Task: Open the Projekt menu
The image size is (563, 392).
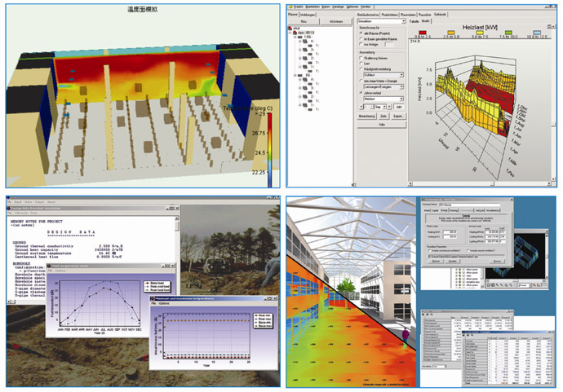Action: click(299, 7)
